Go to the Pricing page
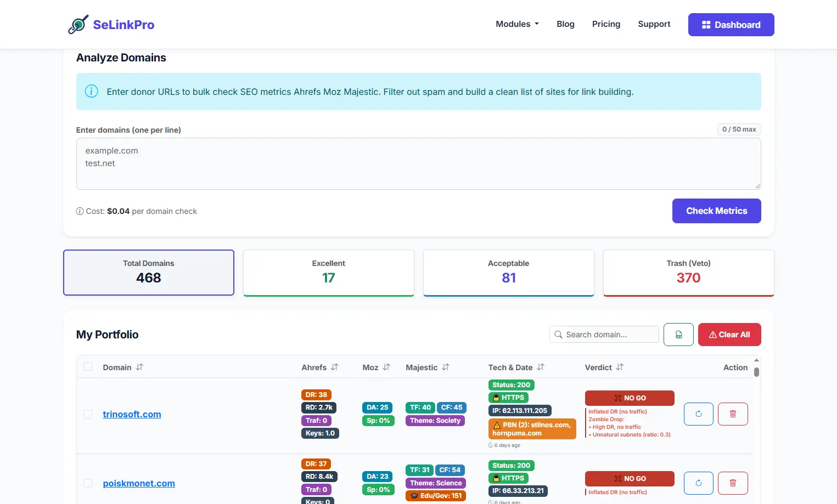Image resolution: width=837 pixels, height=504 pixels. 606,24
